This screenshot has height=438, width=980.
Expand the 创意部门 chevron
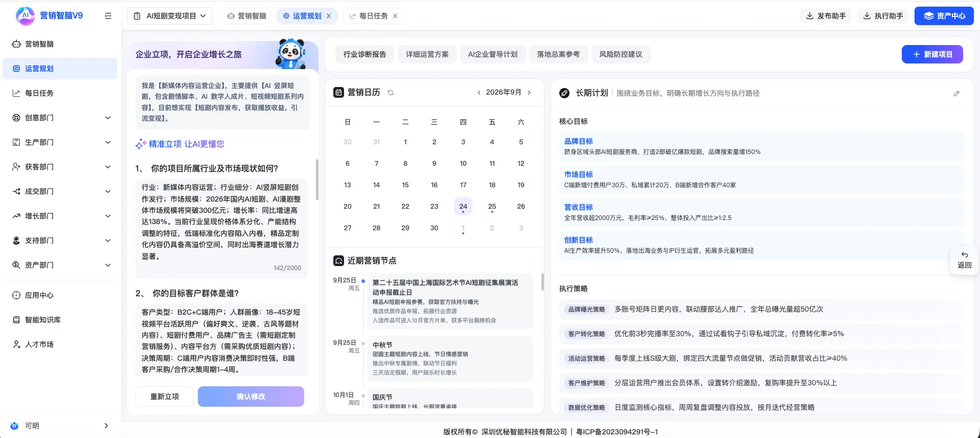click(x=108, y=118)
